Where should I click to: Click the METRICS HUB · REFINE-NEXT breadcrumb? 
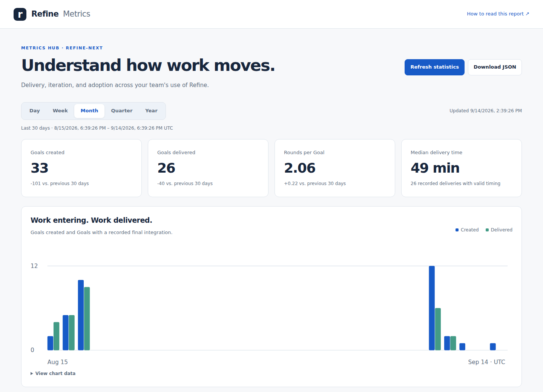pyautogui.click(x=62, y=48)
